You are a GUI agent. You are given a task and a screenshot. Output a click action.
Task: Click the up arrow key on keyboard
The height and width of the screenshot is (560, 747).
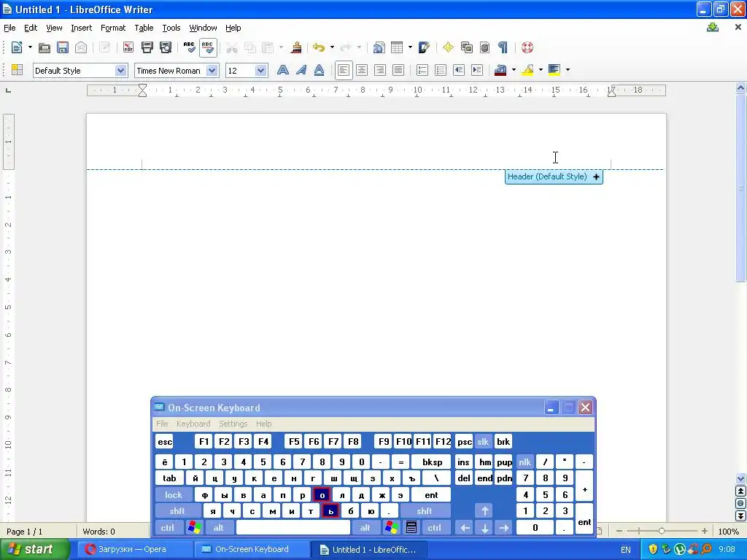coord(484,511)
